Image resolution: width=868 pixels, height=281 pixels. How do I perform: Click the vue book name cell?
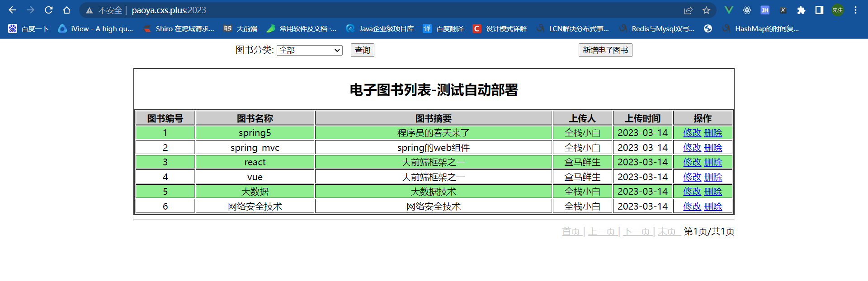point(255,177)
